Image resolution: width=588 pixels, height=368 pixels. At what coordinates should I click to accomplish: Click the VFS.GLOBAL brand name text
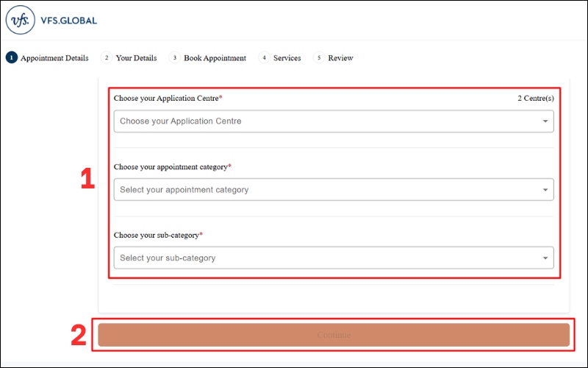[68, 21]
